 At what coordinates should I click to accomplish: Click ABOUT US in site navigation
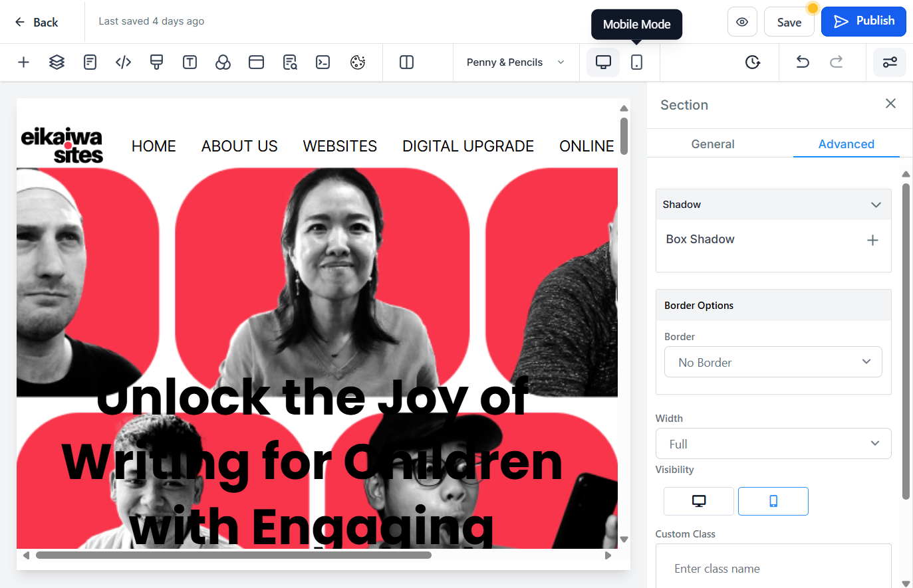pos(239,146)
